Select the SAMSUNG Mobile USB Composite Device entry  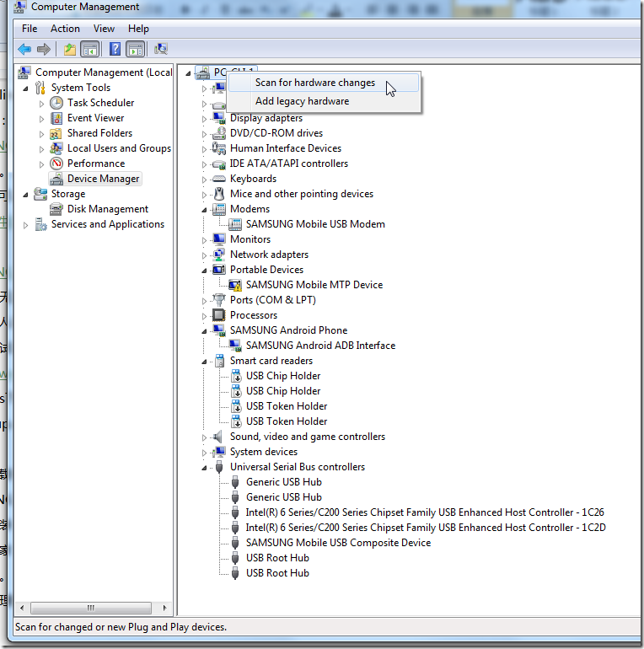click(338, 543)
